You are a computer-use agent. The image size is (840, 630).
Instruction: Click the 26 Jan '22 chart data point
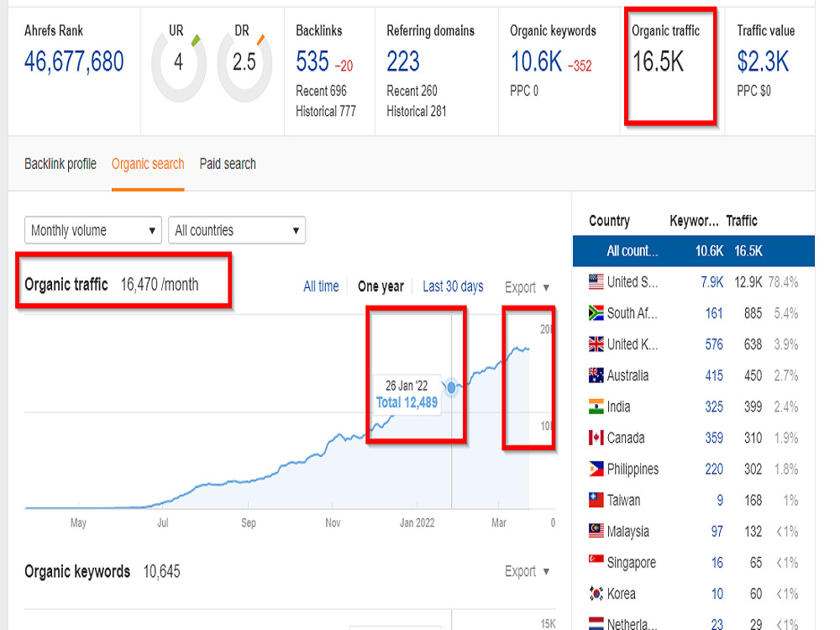pos(452,386)
